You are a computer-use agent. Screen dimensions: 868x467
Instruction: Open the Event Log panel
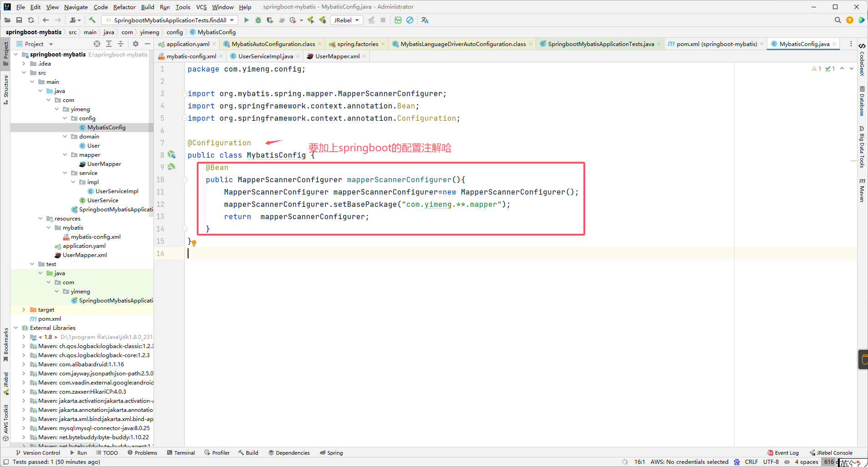[783, 452]
